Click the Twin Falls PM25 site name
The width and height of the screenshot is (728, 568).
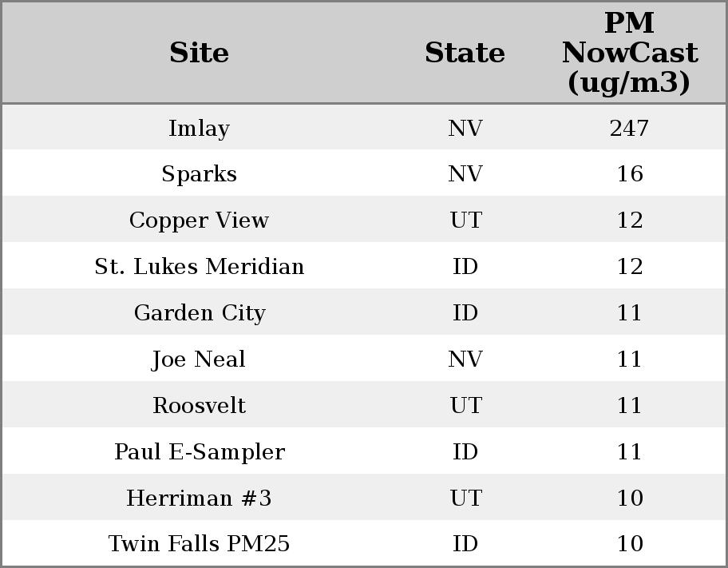[199, 544]
